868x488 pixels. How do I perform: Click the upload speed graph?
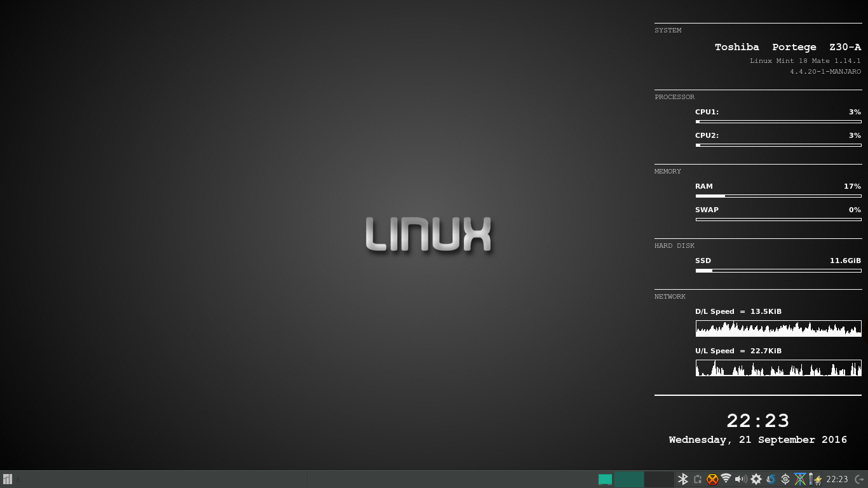[x=778, y=368]
